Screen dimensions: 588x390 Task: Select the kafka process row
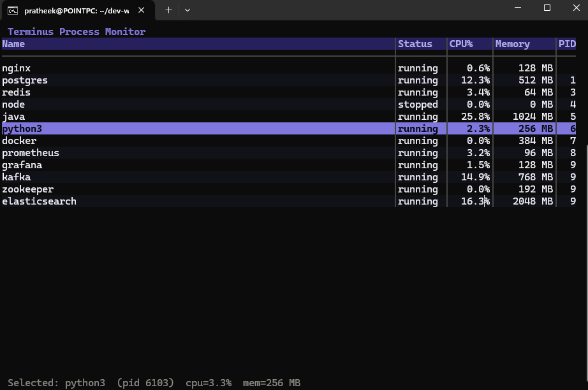[x=289, y=177]
